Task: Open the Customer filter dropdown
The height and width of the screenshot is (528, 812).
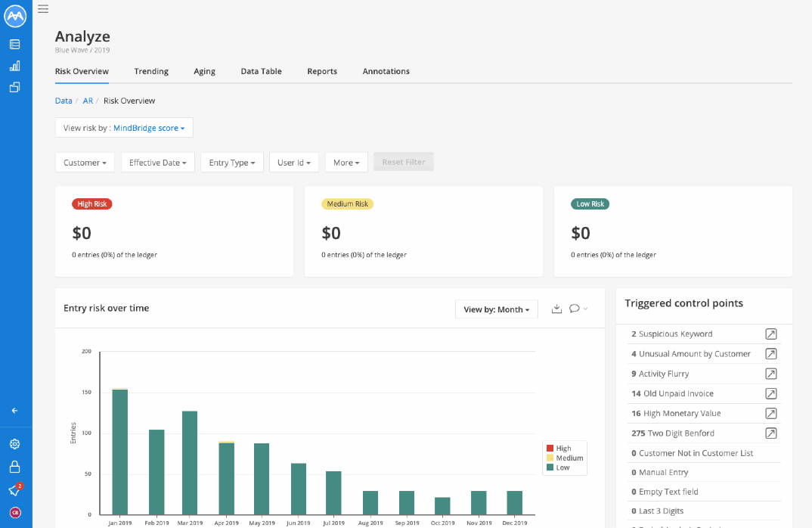Action: [x=85, y=163]
